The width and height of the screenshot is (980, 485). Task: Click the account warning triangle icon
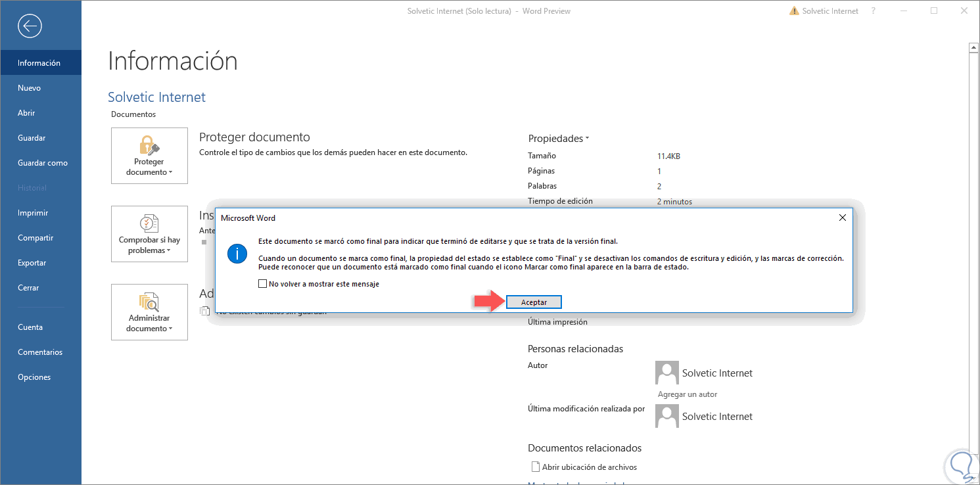click(794, 11)
